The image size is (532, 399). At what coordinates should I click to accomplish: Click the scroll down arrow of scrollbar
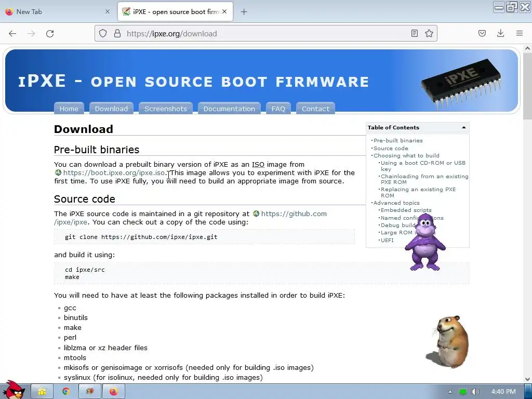(x=527, y=379)
